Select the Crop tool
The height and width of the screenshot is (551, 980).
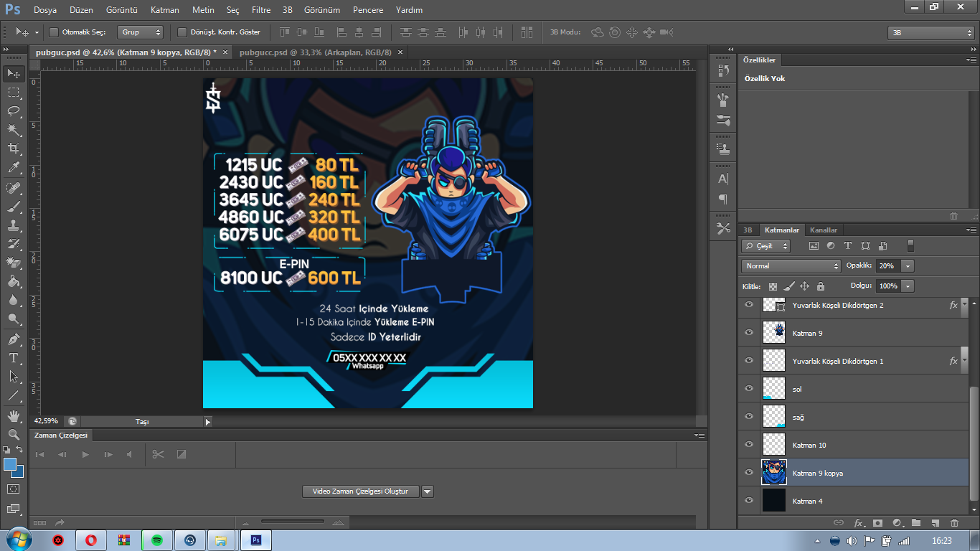click(x=14, y=149)
